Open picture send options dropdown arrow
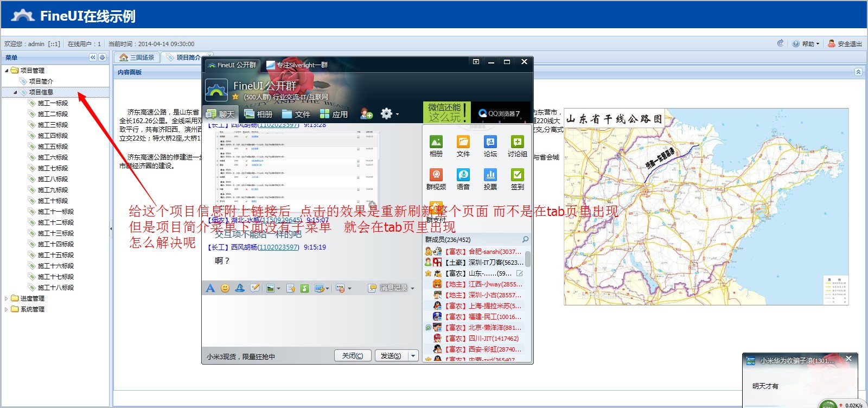Viewport: 868px width, 408px height. click(x=278, y=289)
